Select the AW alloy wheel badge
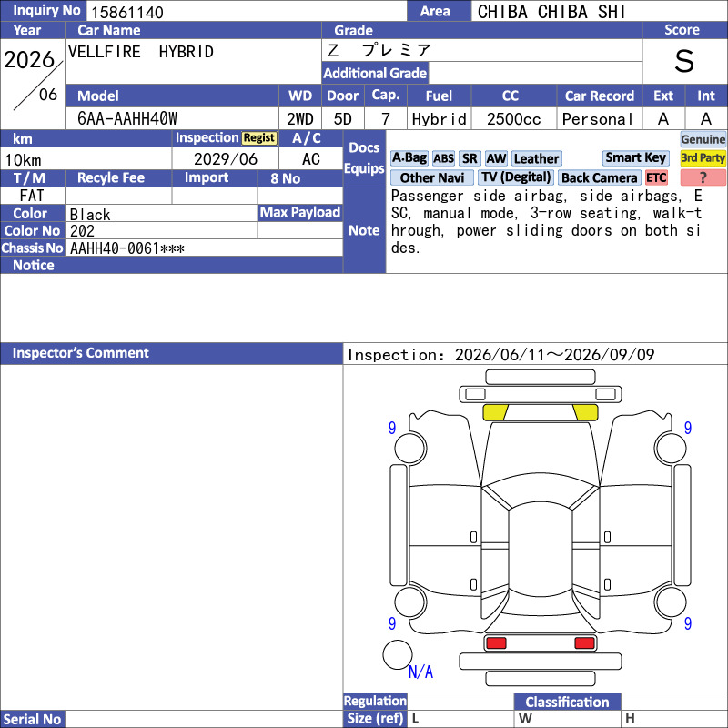The image size is (728, 728). 496,158
